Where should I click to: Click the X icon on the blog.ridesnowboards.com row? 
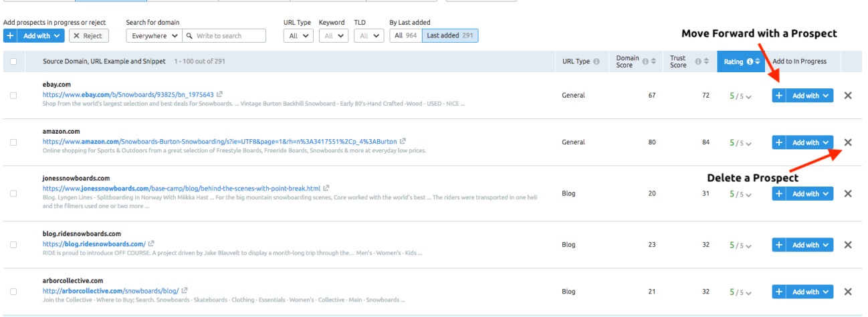point(848,245)
